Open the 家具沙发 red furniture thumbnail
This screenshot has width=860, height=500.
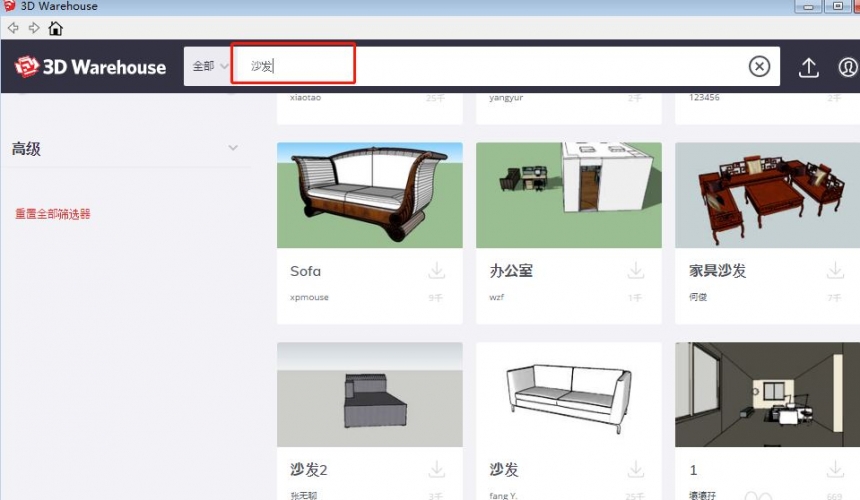pyautogui.click(x=767, y=195)
